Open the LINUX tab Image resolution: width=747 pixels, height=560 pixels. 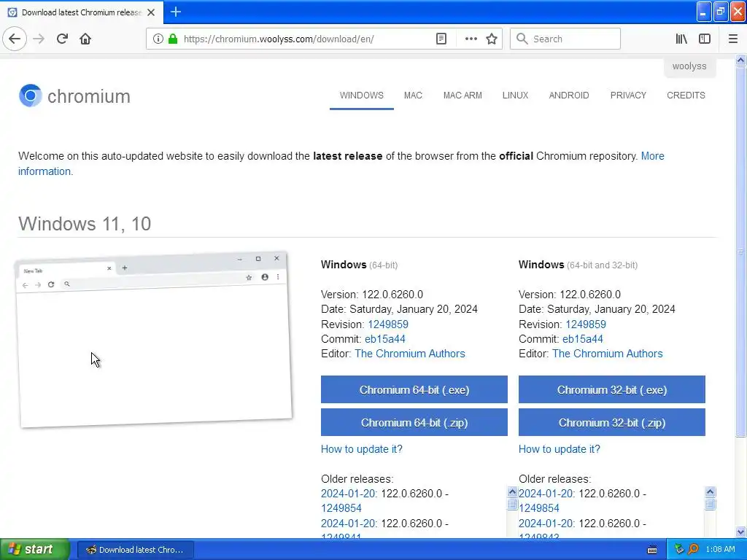[516, 96]
